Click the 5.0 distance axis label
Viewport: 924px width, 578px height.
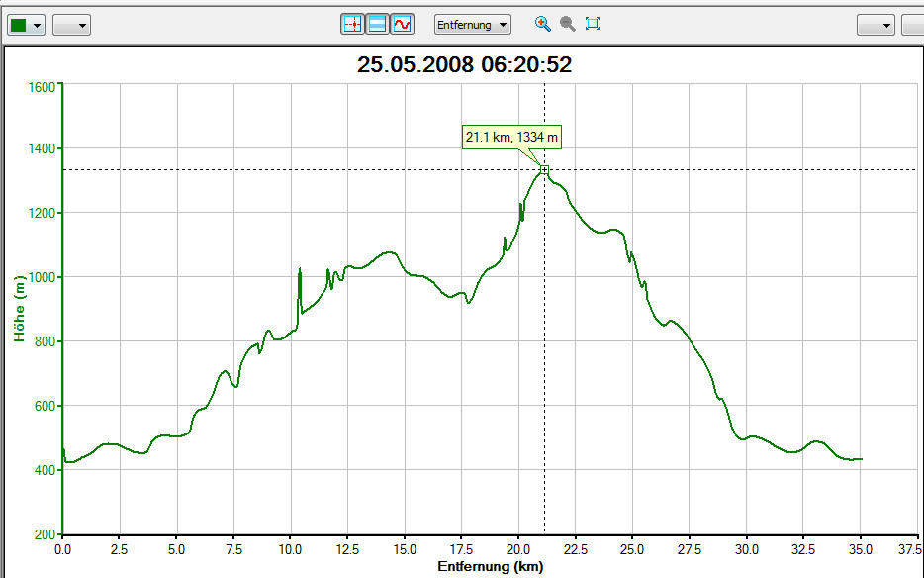(x=176, y=549)
